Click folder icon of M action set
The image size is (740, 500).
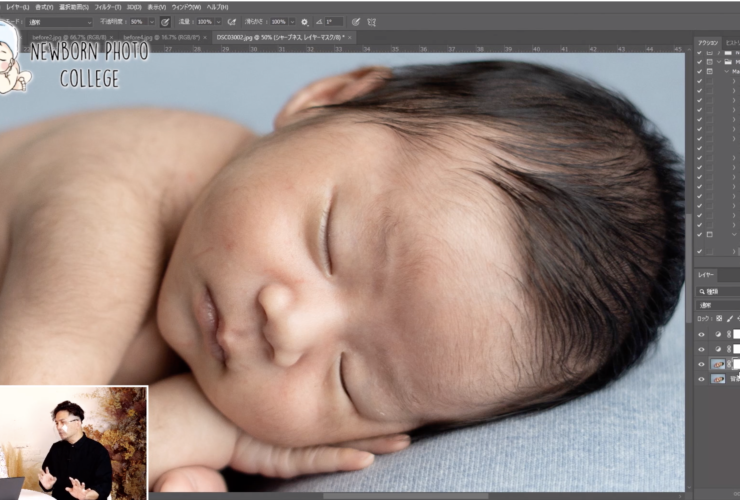[728, 62]
